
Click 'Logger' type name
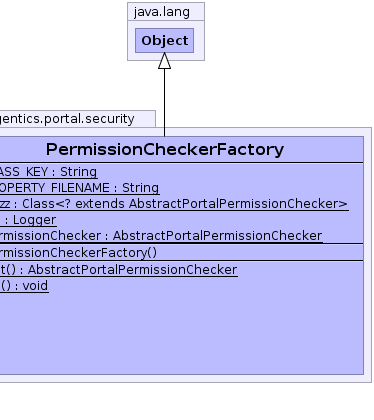click(34, 220)
